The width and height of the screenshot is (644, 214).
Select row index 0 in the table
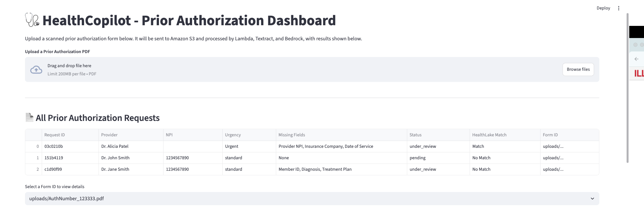(x=33, y=146)
